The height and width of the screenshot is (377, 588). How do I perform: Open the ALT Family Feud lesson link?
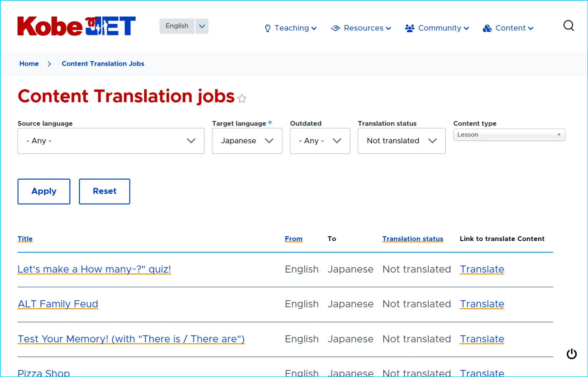point(58,304)
